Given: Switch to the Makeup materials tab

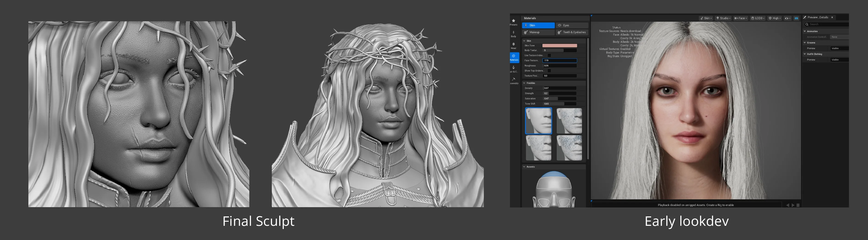Looking at the screenshot, I should coord(538,32).
